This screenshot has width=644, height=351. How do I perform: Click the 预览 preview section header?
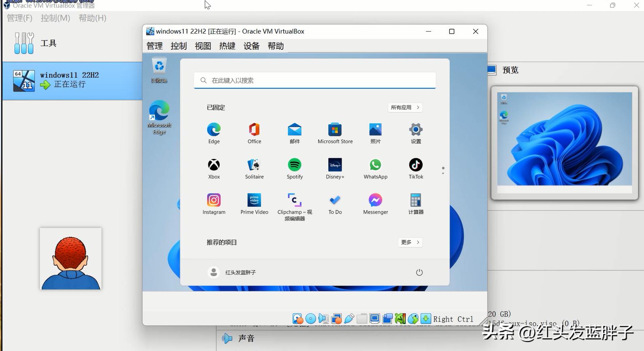pyautogui.click(x=510, y=70)
